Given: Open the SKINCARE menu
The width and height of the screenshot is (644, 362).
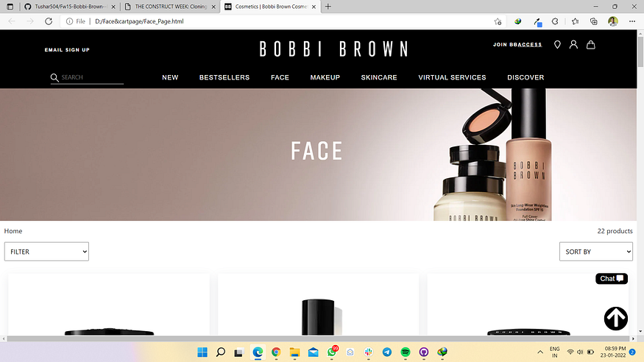Looking at the screenshot, I should click(379, 77).
